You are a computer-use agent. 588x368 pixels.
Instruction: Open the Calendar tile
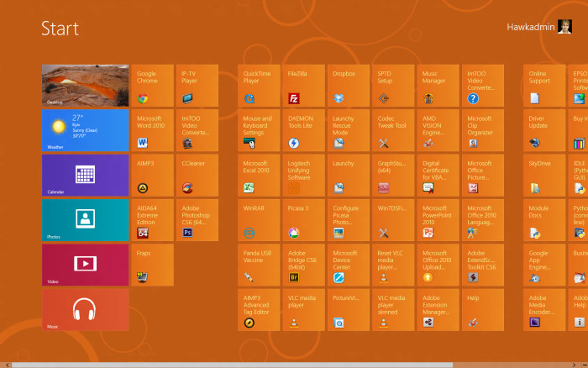coord(85,176)
